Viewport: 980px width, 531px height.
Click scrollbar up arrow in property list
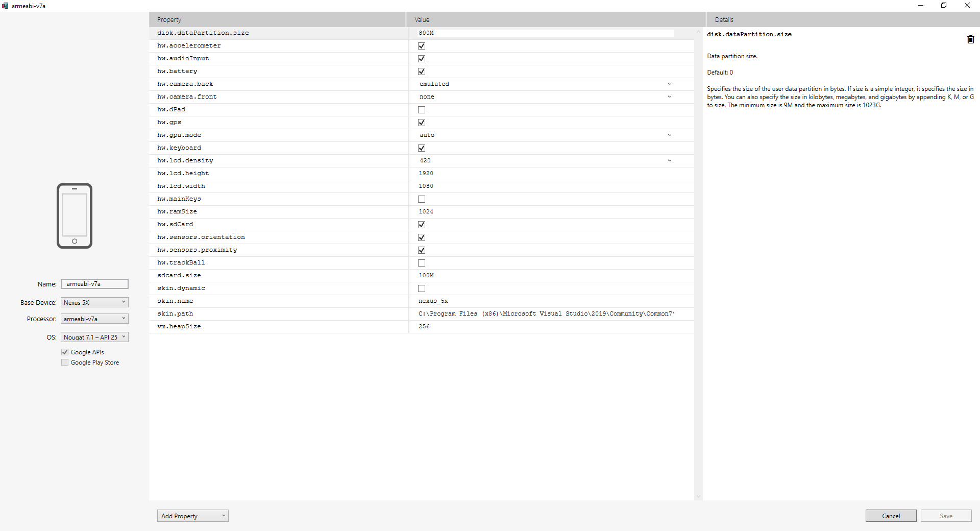click(x=698, y=32)
